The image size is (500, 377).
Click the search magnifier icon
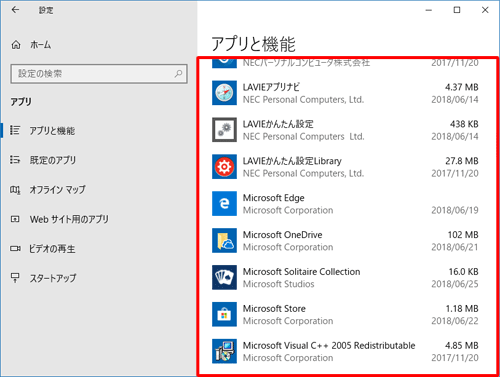[179, 74]
